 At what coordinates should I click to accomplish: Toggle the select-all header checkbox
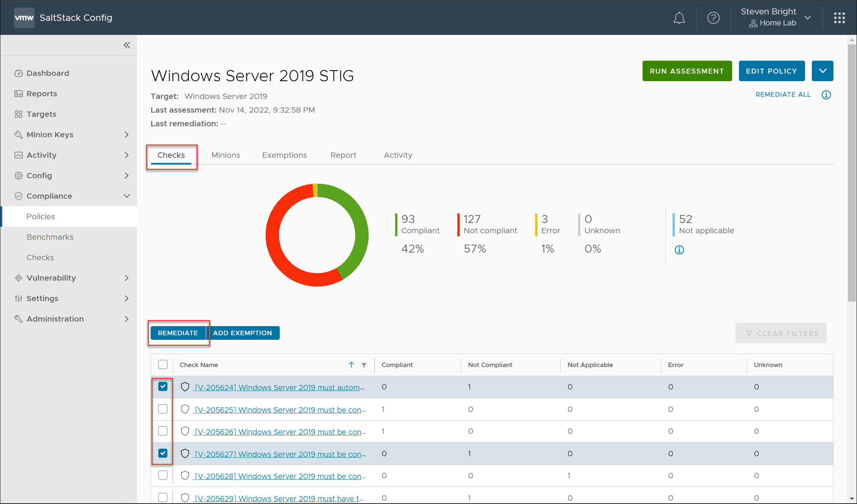163,364
